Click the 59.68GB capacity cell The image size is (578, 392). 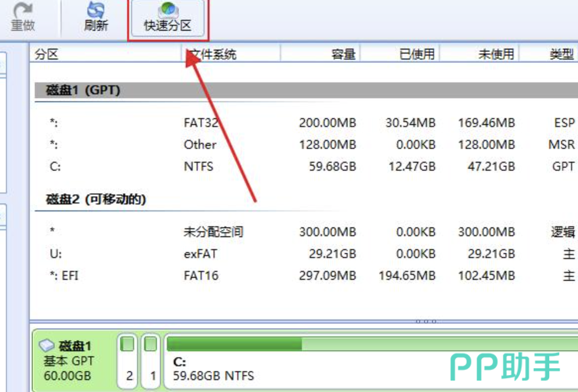(333, 167)
